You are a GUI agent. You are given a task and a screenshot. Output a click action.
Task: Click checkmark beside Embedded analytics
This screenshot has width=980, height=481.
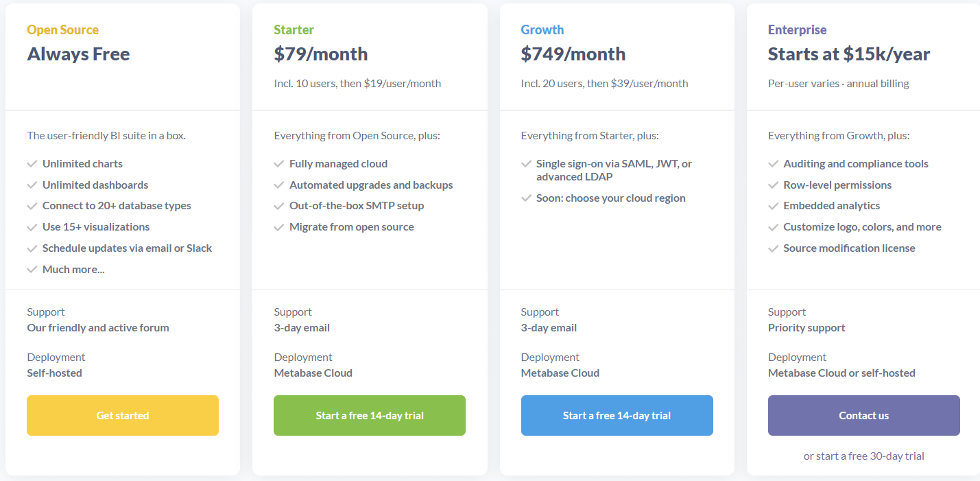[x=773, y=206]
